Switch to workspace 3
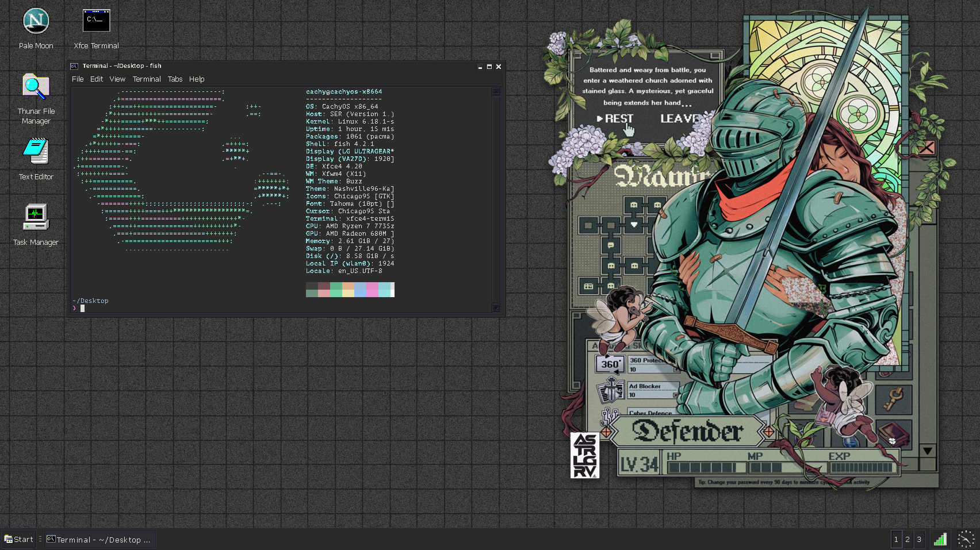The height and width of the screenshot is (550, 980). coord(919,539)
